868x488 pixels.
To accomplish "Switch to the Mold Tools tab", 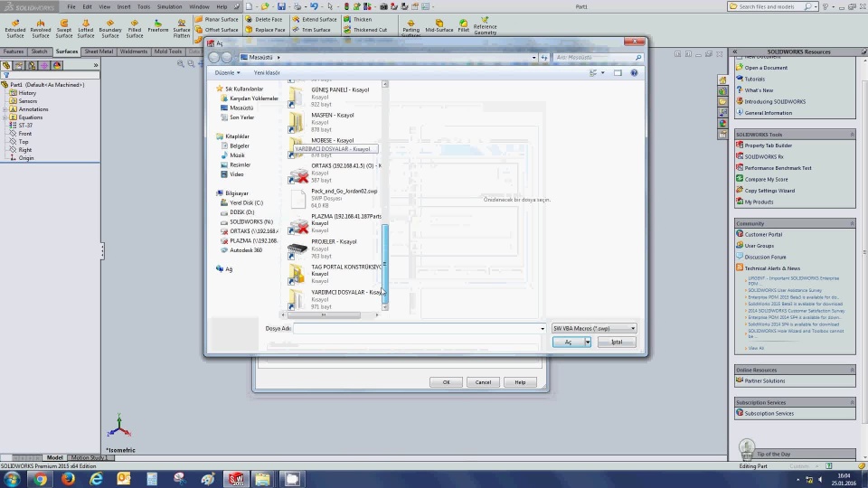I will [168, 52].
